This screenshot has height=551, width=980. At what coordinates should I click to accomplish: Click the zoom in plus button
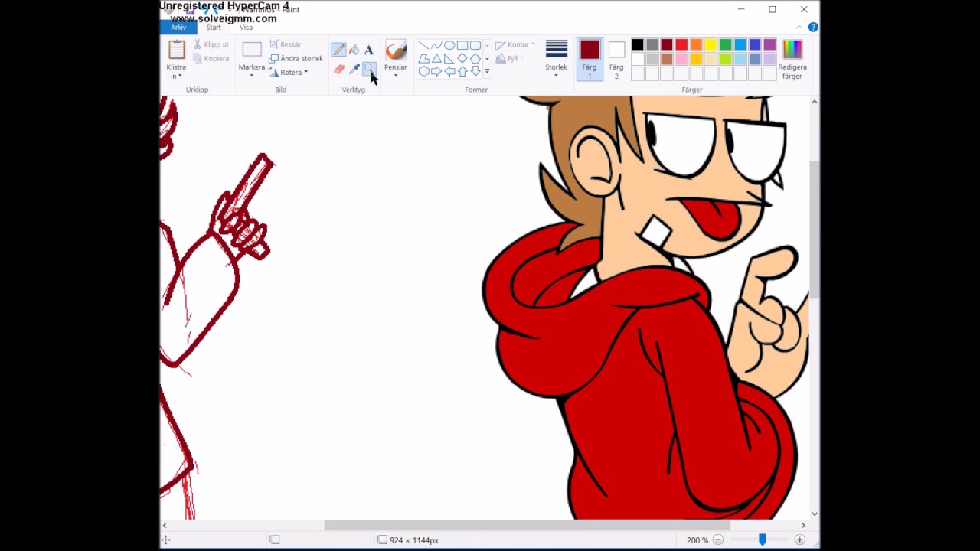point(799,540)
